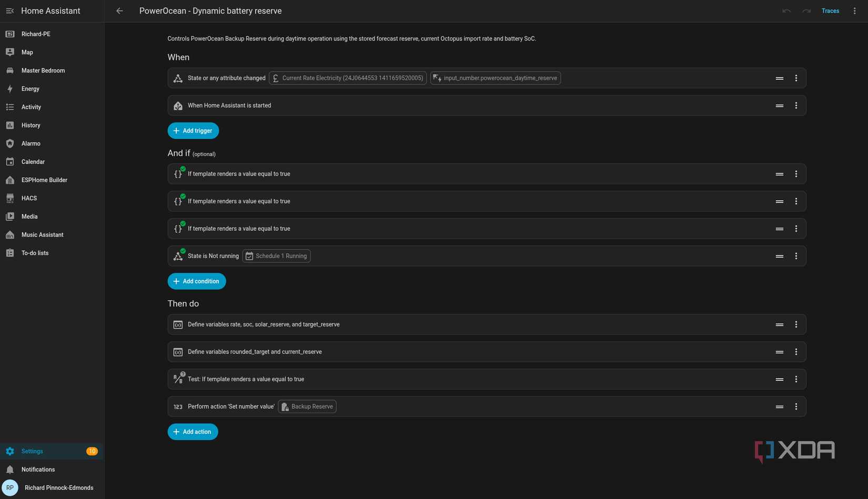Screen dimensions: 868x499
Task: Open three-dot menu for State is Not running
Action: 796,256
